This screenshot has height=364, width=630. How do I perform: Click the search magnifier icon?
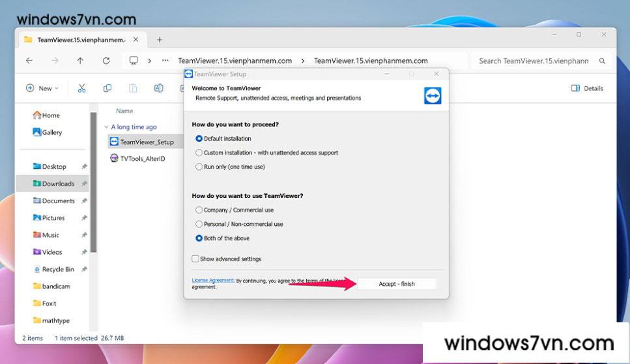[x=602, y=61]
